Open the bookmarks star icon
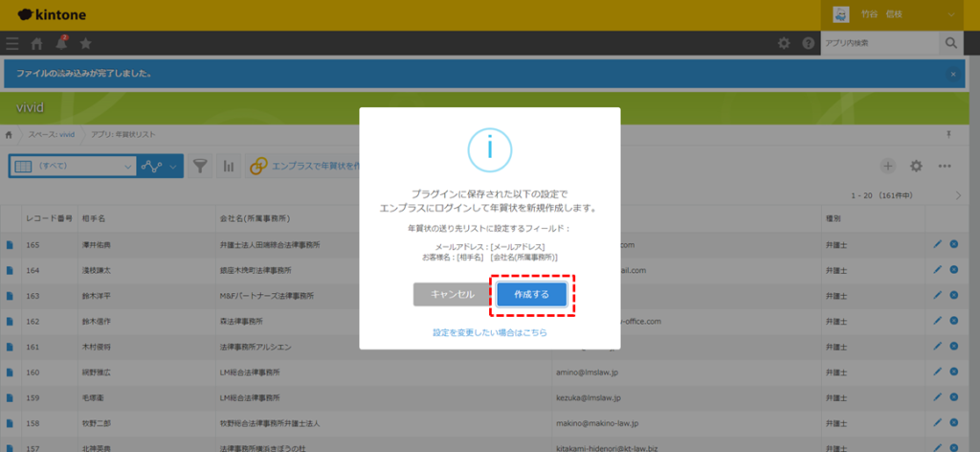This screenshot has height=452, width=980. [x=86, y=43]
